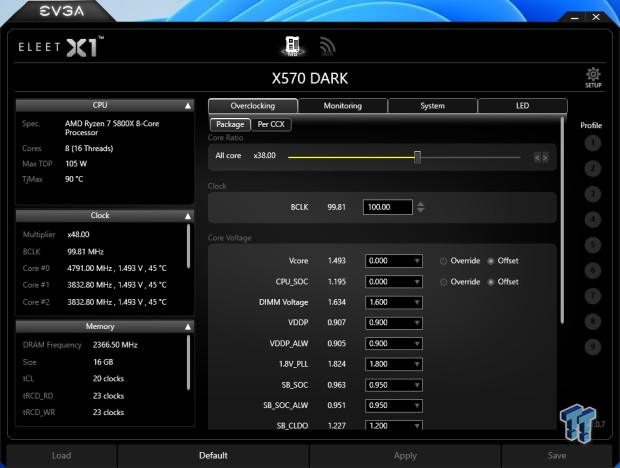Open the VDDP_ALW voltage dropdown
The width and height of the screenshot is (620, 468).
[x=393, y=343]
